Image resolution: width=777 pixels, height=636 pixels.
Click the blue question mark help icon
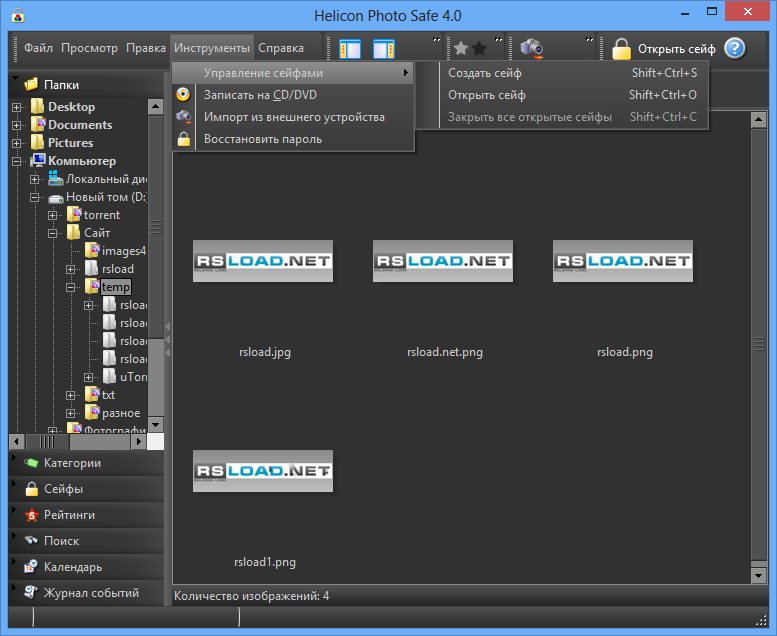click(734, 49)
